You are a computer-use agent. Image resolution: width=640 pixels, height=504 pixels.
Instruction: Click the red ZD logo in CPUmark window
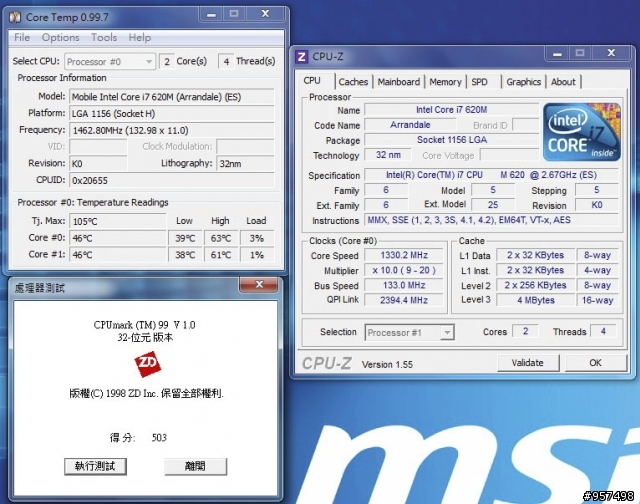147,363
